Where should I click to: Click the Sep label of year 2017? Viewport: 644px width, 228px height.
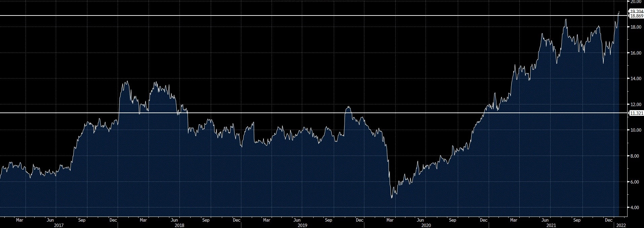pos(82,220)
